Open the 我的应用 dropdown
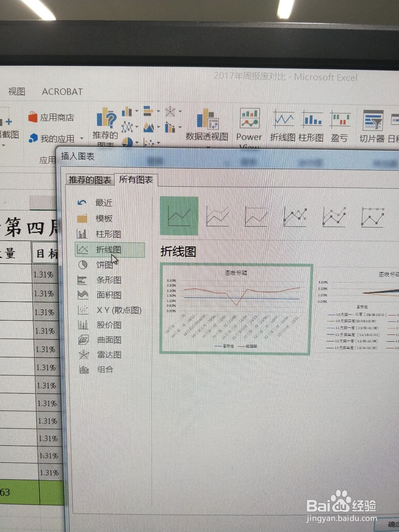The width and height of the screenshot is (399, 532). 82,138
